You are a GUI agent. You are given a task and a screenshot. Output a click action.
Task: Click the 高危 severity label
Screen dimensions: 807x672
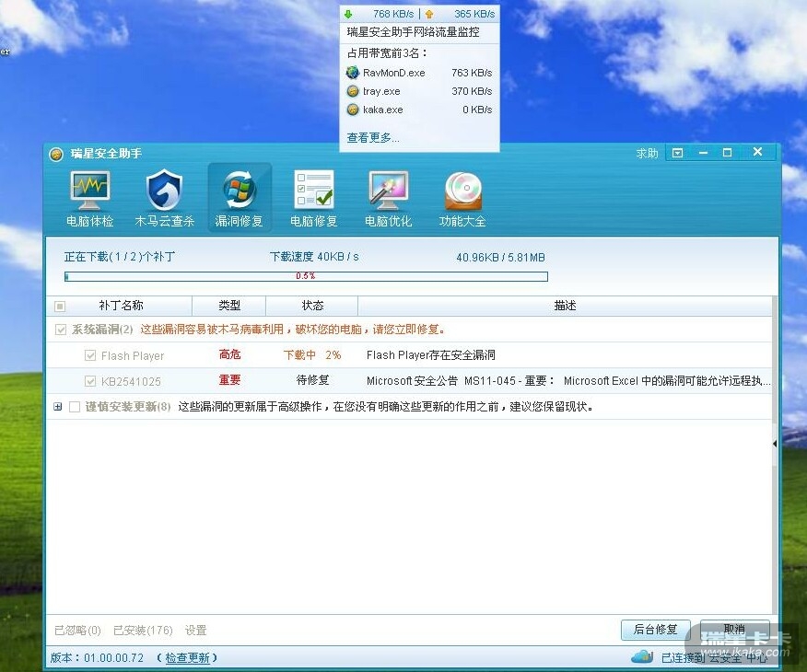click(x=229, y=354)
